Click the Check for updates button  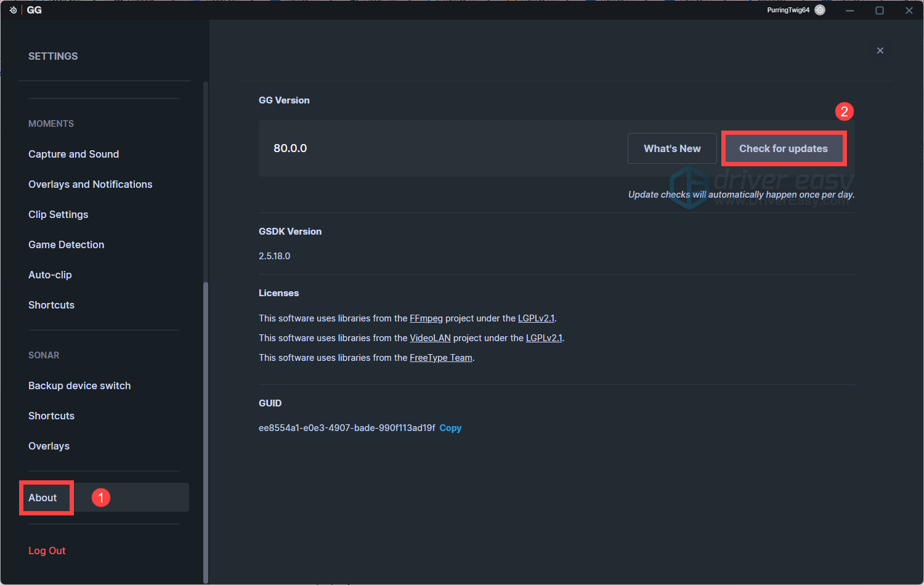pyautogui.click(x=783, y=148)
